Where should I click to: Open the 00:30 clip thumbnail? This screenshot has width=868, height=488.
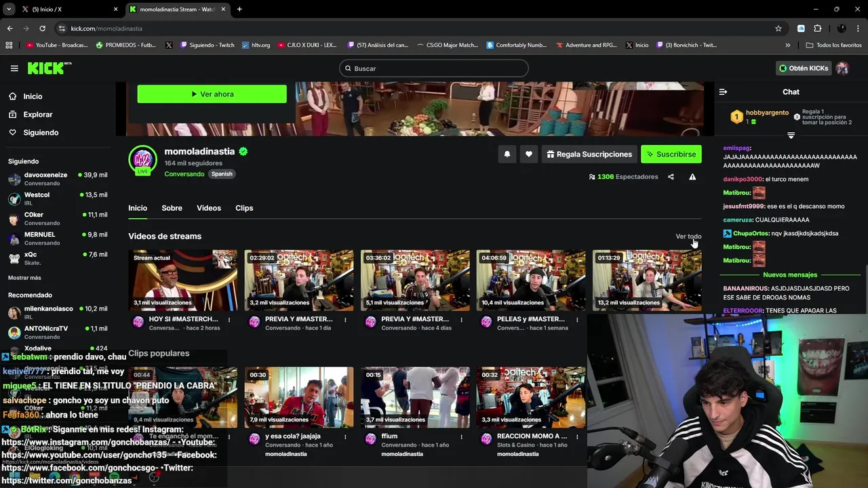coord(298,397)
